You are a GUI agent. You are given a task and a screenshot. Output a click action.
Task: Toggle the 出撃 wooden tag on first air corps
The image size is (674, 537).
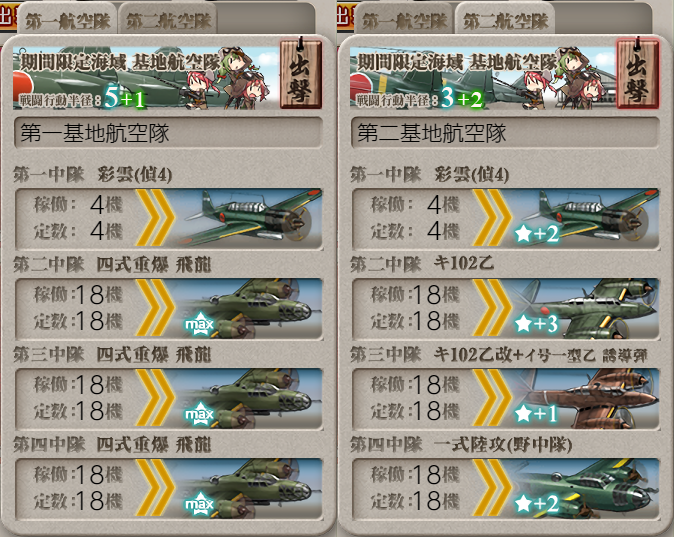click(300, 72)
